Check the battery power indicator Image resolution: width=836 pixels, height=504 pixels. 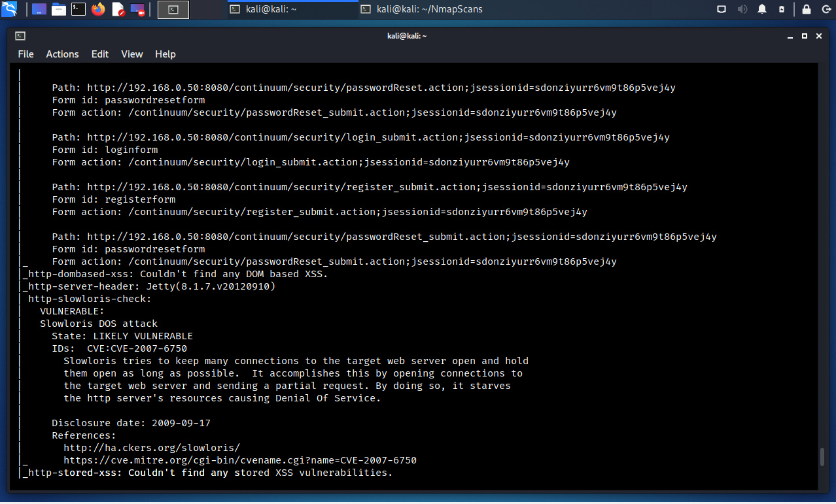(782, 9)
